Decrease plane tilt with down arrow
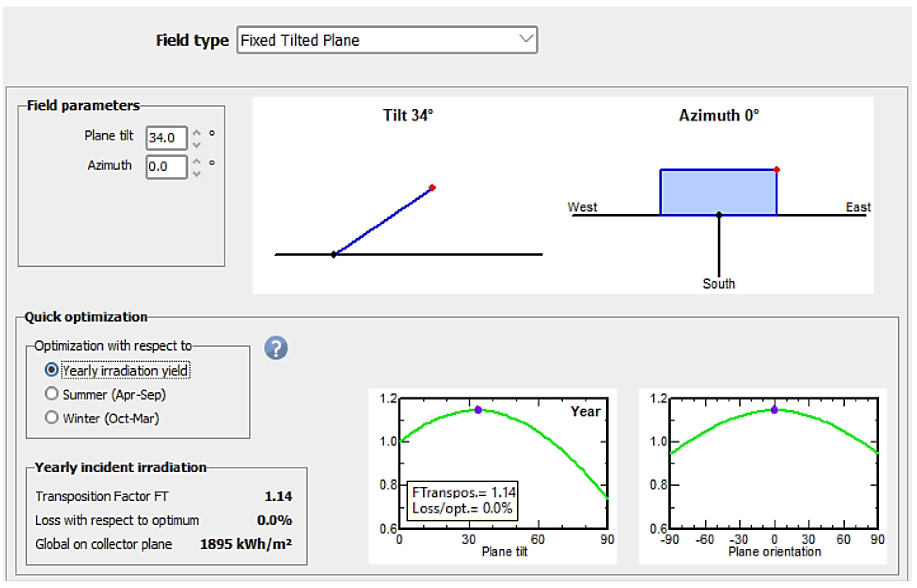The height and width of the screenshot is (588, 917). (197, 145)
